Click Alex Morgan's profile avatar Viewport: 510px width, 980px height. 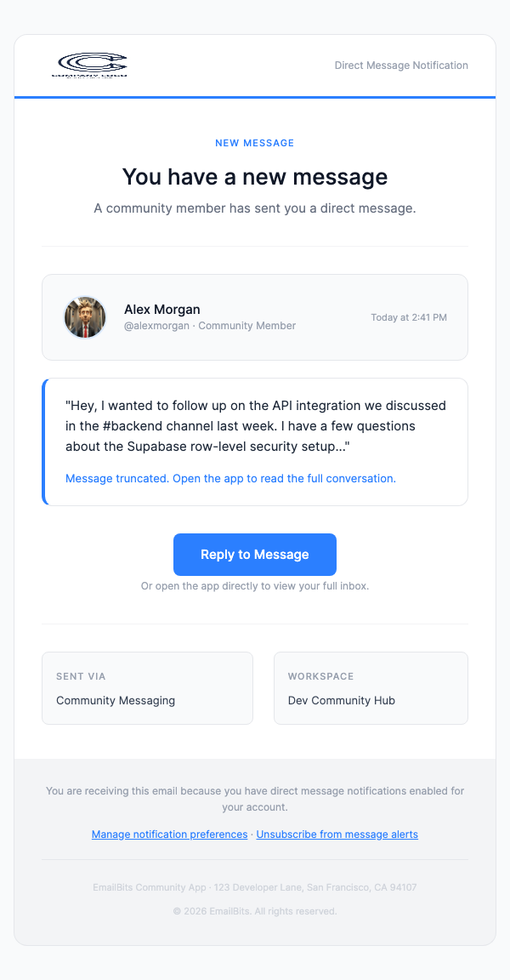coord(85,317)
